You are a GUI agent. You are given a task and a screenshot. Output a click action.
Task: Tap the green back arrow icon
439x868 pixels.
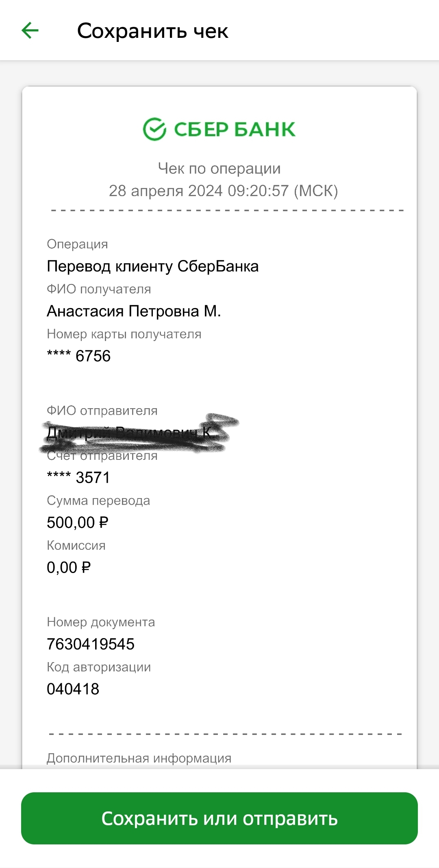tap(30, 31)
